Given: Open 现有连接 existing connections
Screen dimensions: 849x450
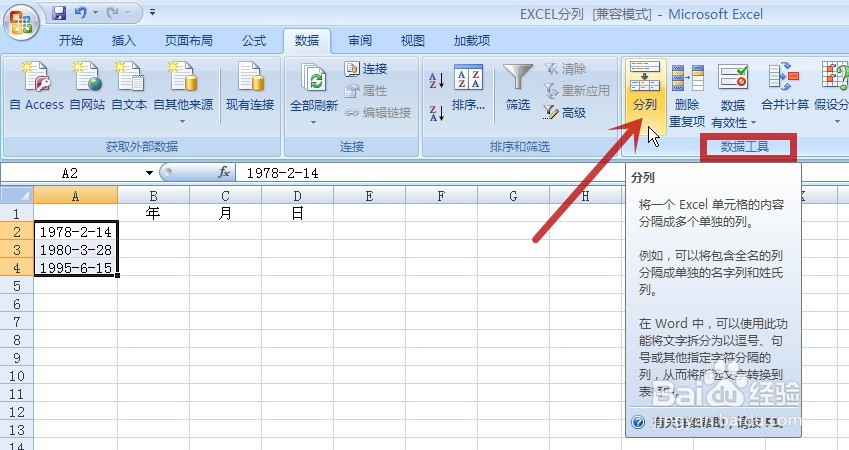Looking at the screenshot, I should click(x=250, y=86).
